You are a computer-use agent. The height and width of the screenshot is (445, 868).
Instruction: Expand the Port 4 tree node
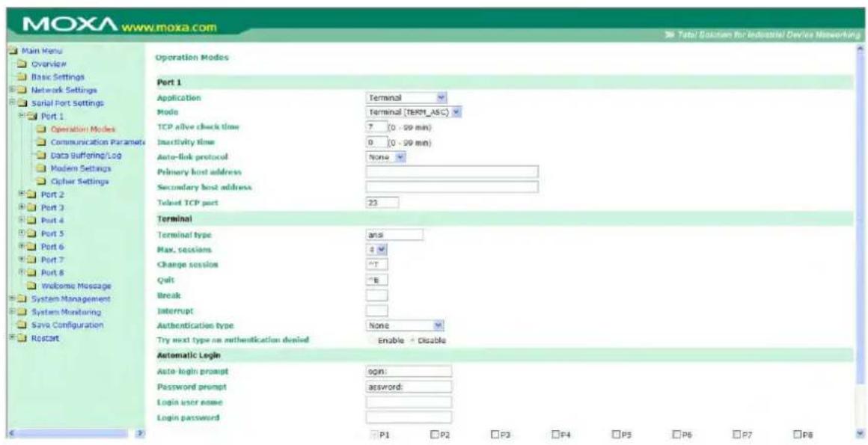(x=20, y=221)
